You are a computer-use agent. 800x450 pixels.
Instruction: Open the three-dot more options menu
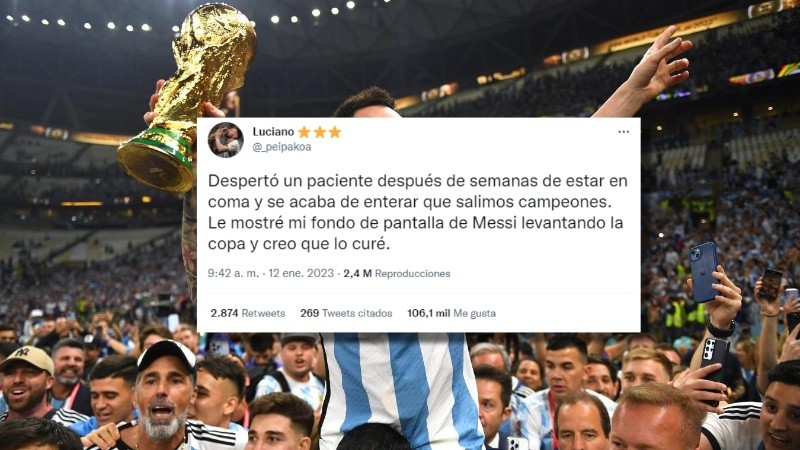click(623, 132)
